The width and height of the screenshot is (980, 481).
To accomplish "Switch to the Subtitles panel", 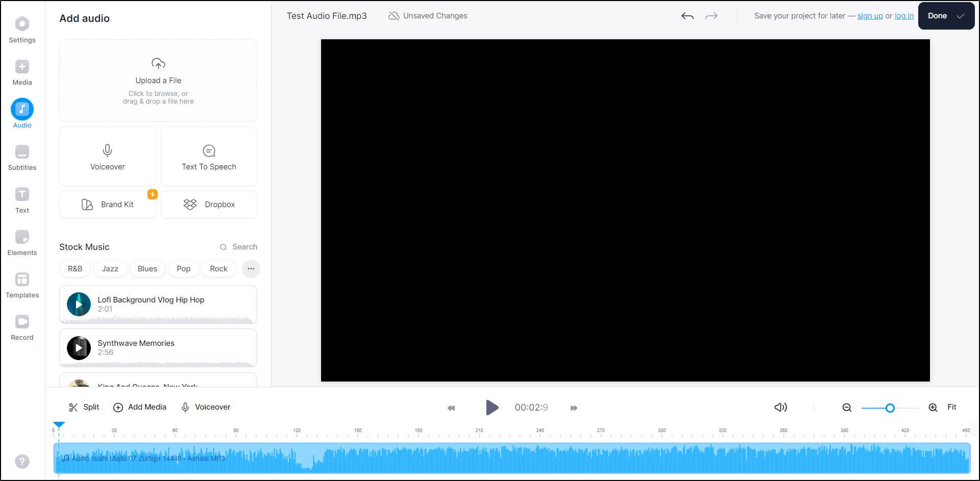I will (x=22, y=156).
